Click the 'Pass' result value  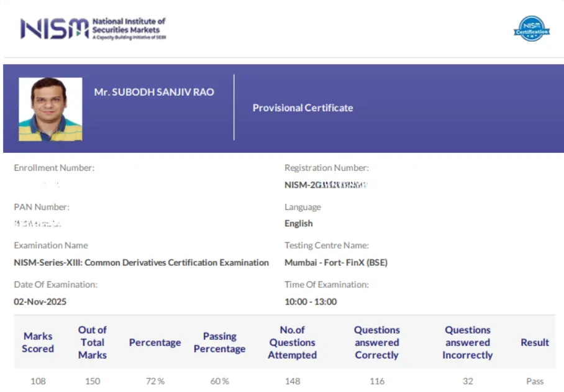[535, 381]
